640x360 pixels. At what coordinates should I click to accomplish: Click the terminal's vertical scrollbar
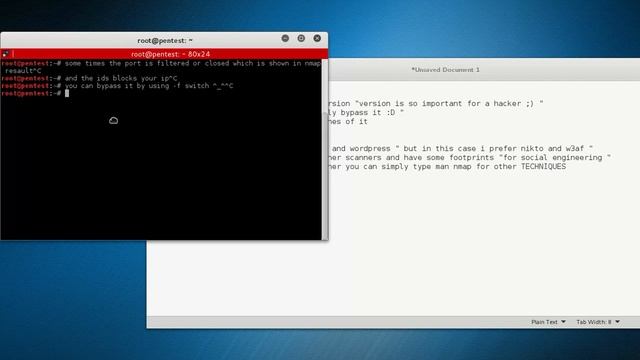click(325, 149)
